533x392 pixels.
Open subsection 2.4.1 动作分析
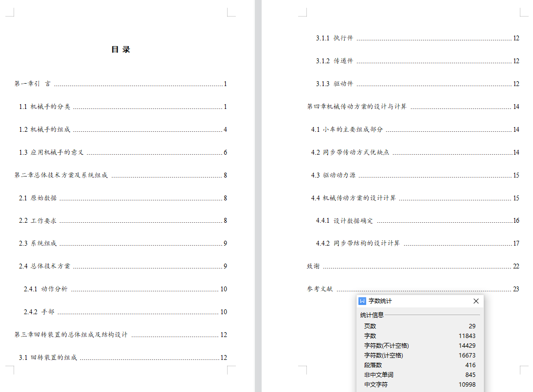46,289
